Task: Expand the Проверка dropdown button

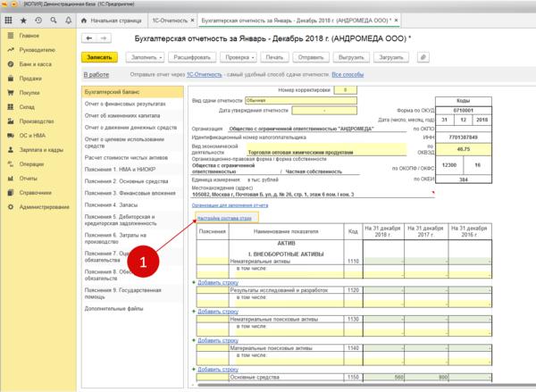Action: 239,57
